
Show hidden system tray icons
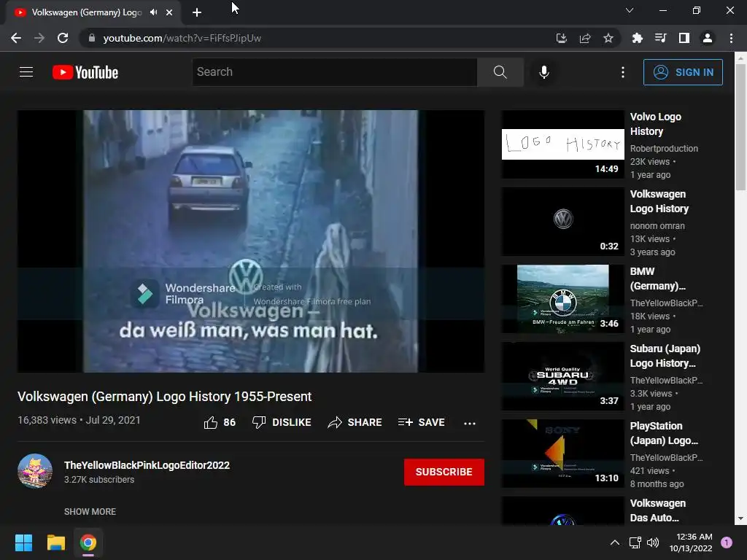(x=615, y=542)
